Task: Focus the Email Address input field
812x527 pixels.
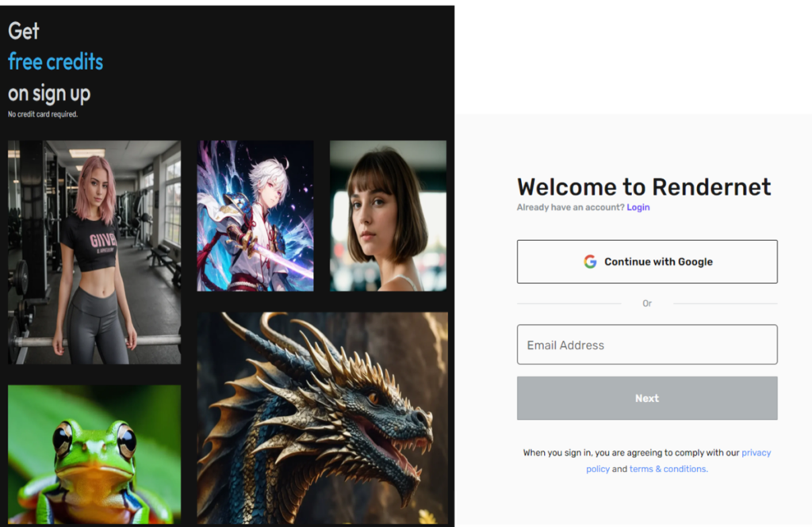Action: [x=647, y=344]
